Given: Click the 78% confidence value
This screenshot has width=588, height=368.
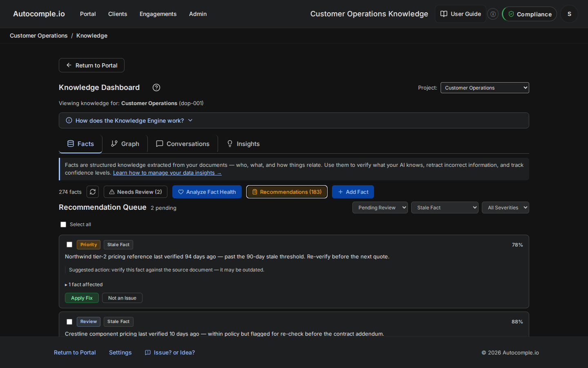Looking at the screenshot, I should [x=517, y=245].
